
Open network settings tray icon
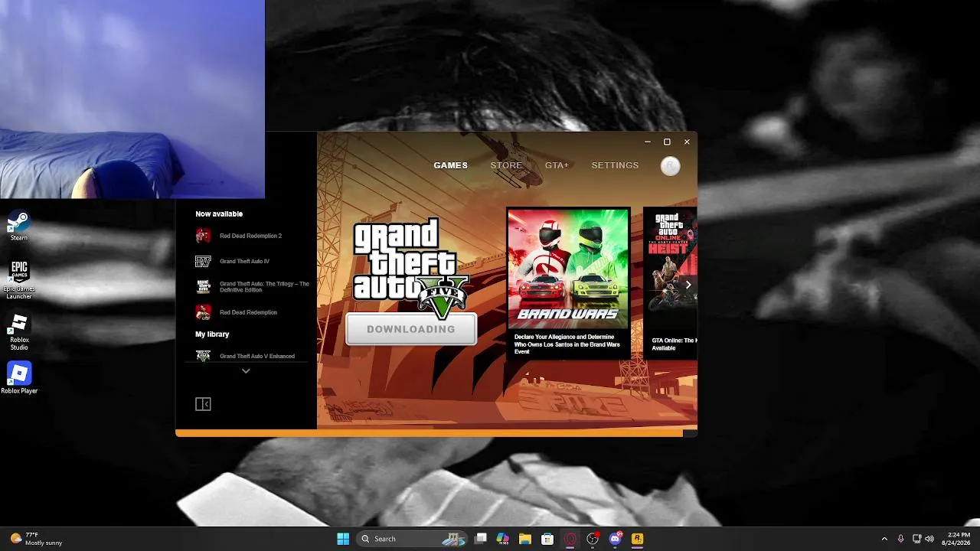[x=917, y=539]
